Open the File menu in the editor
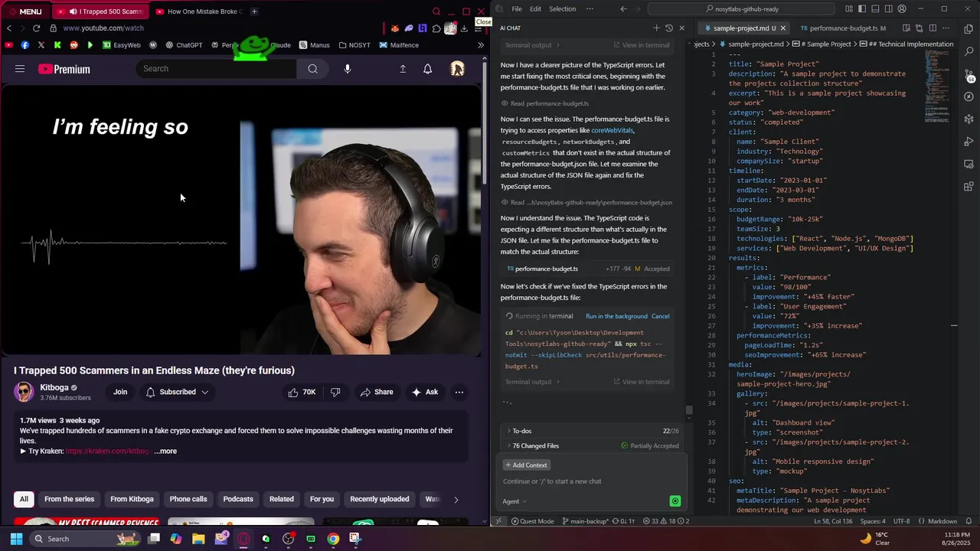The height and width of the screenshot is (551, 980). pos(517,9)
